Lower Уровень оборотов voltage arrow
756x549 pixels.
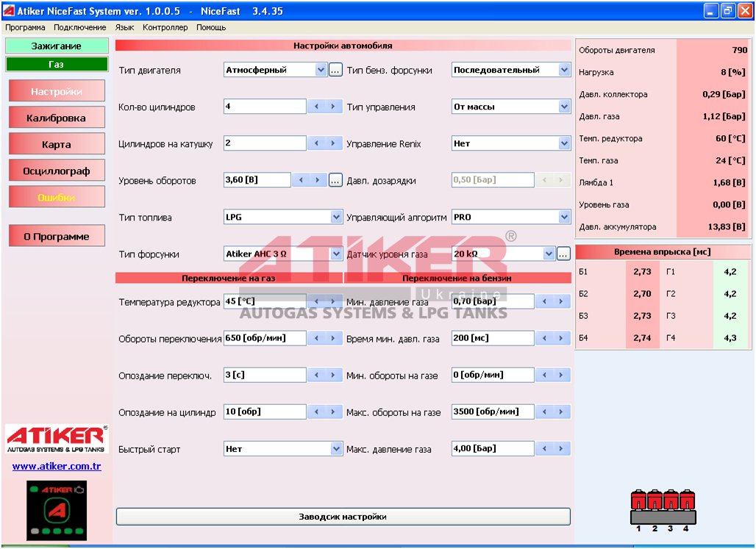click(301, 180)
